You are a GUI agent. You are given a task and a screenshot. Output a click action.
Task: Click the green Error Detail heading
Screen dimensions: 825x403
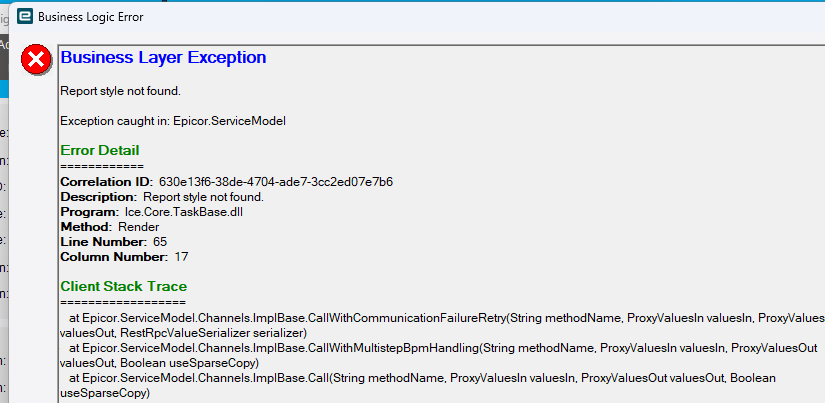click(x=100, y=150)
